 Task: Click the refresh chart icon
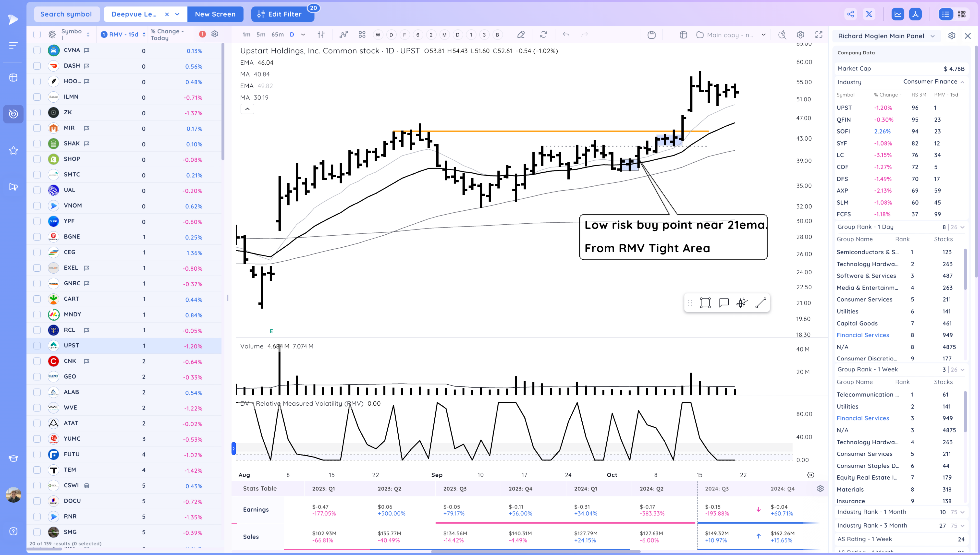coord(544,35)
